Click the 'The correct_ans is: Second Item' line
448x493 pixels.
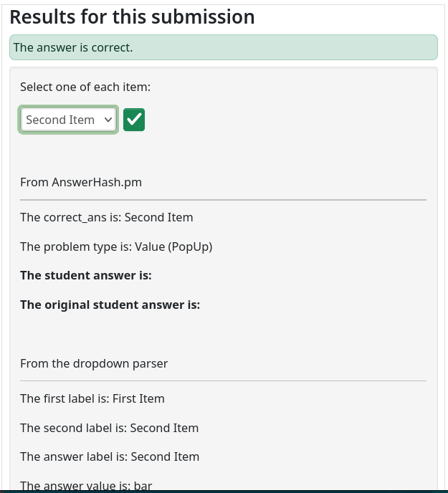106,217
